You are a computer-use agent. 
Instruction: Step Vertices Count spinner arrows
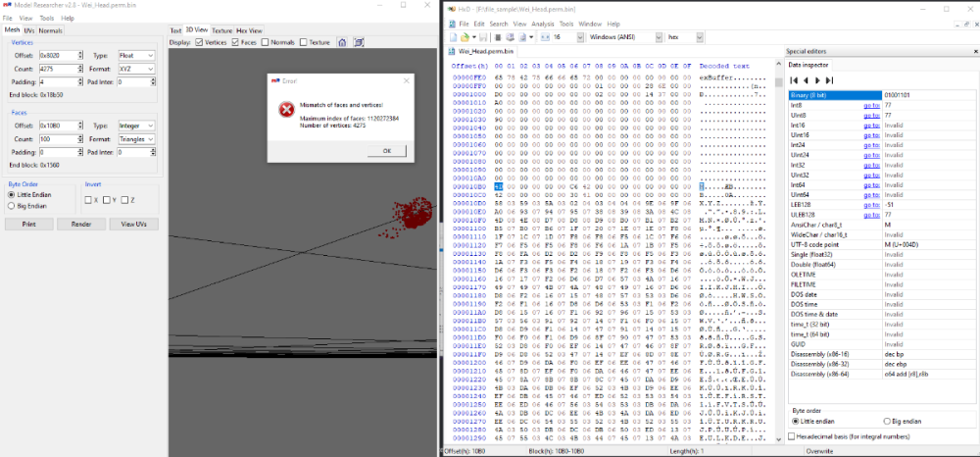[80, 69]
